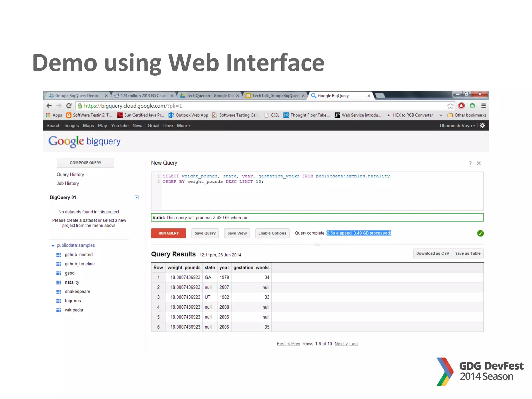Viewport: 532px width, 399px height.
Task: Collapse the publicdata:samples dataset
Action: pos(53,245)
